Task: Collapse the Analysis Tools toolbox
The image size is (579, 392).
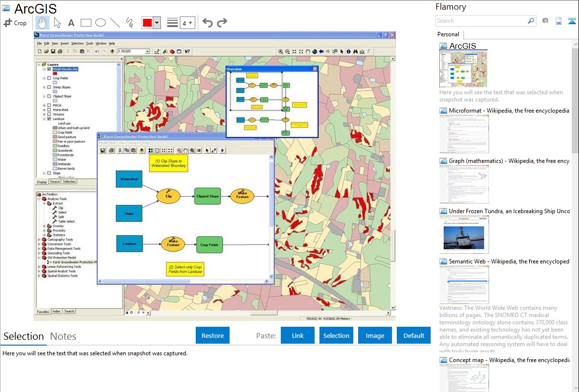Action: 39,199
